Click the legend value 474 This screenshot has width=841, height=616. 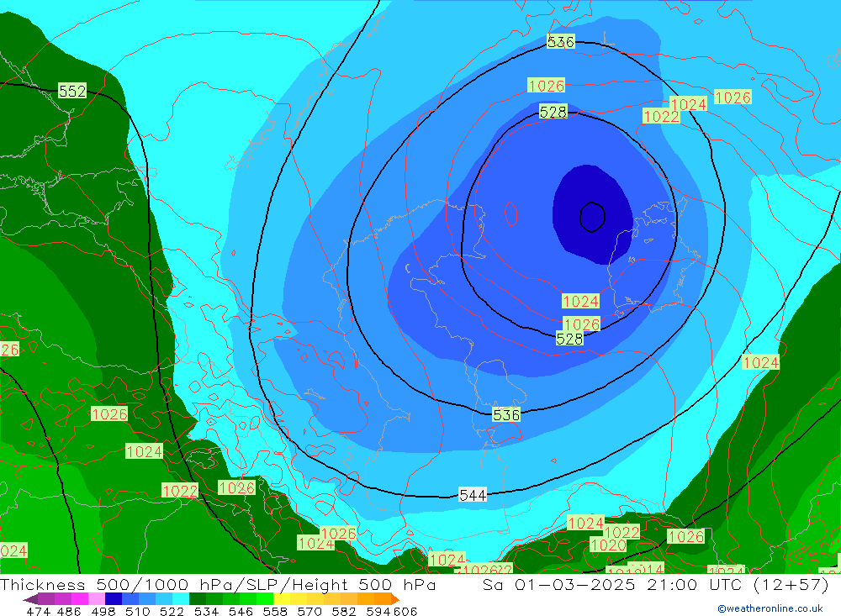tap(39, 611)
